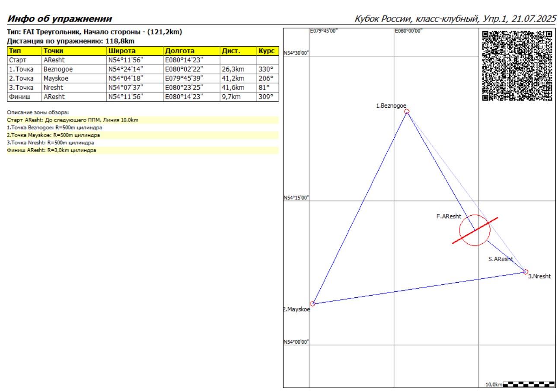Click the N54°15'00" latitude grid label
558x392 pixels.
pos(296,198)
